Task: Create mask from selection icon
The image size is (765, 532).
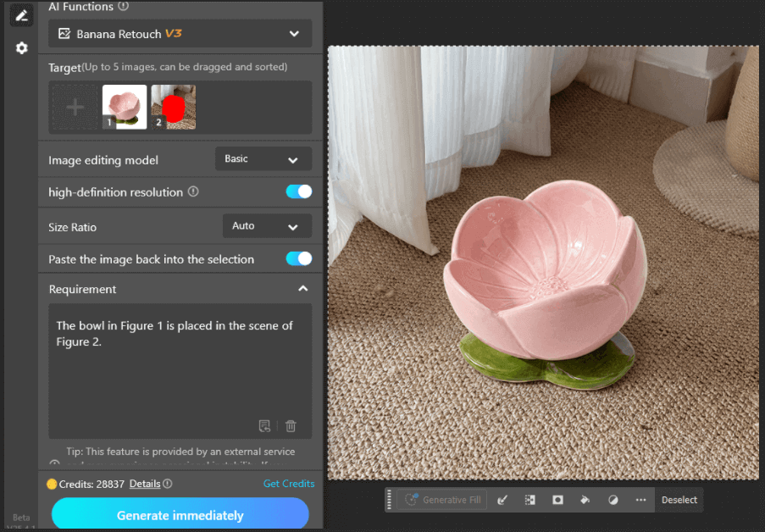Action: pyautogui.click(x=557, y=500)
